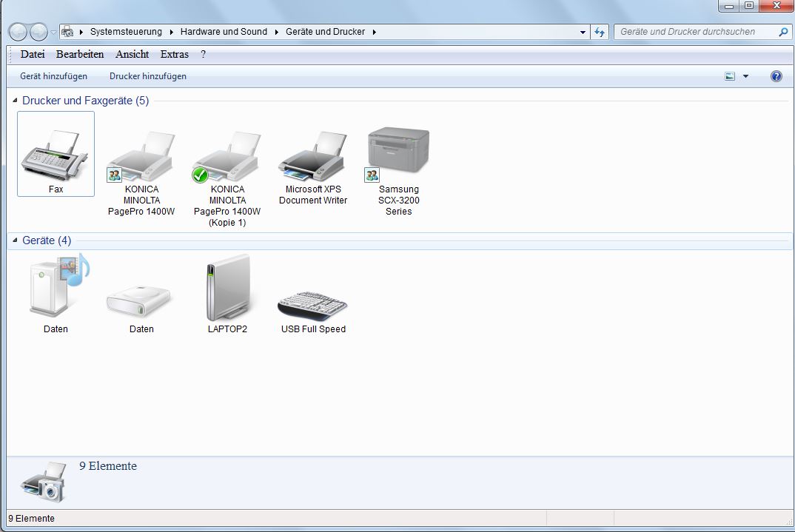
Task: Click Geräte und Drucker breadcrumb segment
Action: [325, 32]
